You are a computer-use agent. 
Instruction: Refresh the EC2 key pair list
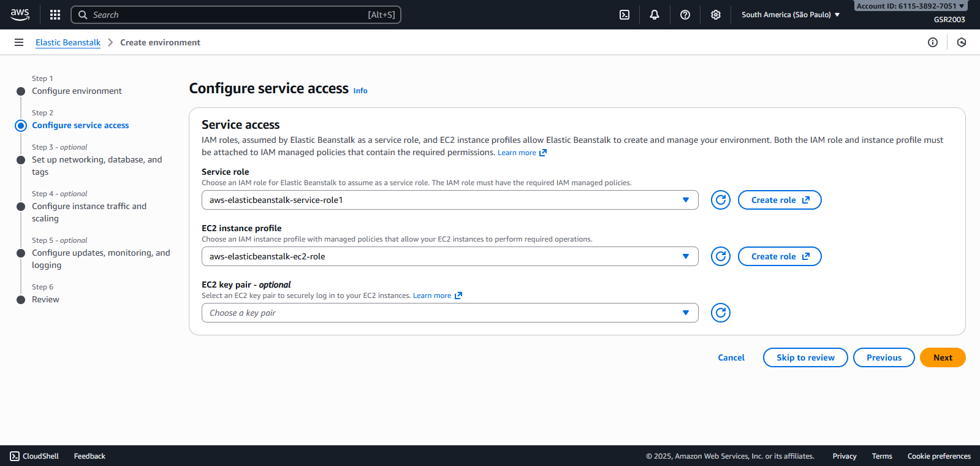[721, 313]
